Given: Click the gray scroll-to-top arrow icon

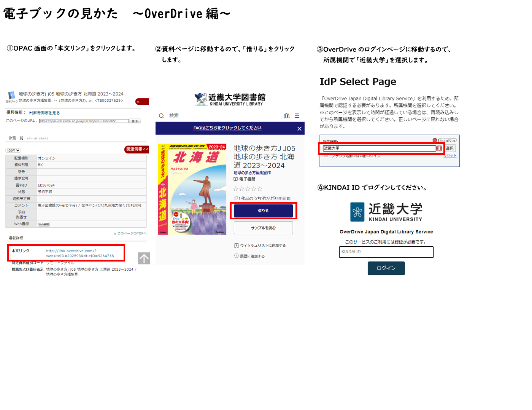Looking at the screenshot, I should (x=144, y=258).
